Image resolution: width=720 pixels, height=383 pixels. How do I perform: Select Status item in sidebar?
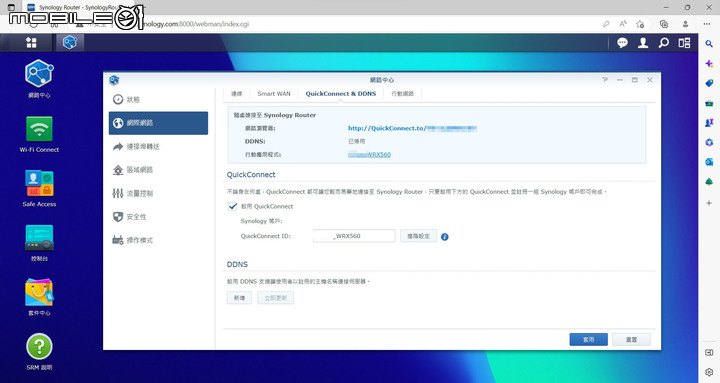point(158,100)
